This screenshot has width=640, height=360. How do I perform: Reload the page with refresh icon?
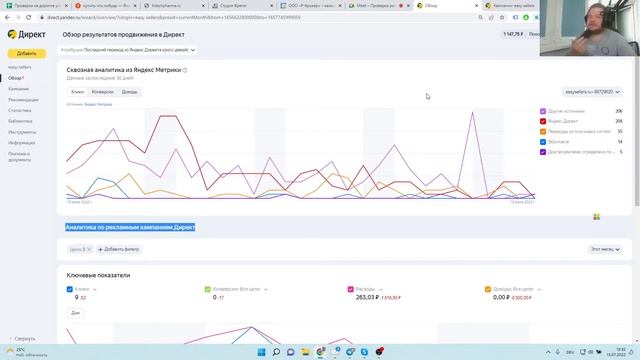(x=29, y=18)
